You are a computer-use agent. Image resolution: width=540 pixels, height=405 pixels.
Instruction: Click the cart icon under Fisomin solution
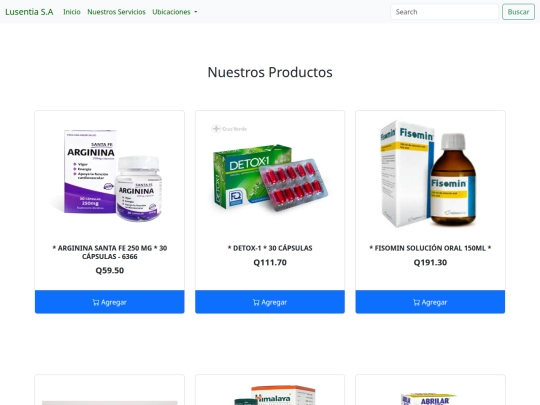pyautogui.click(x=416, y=302)
